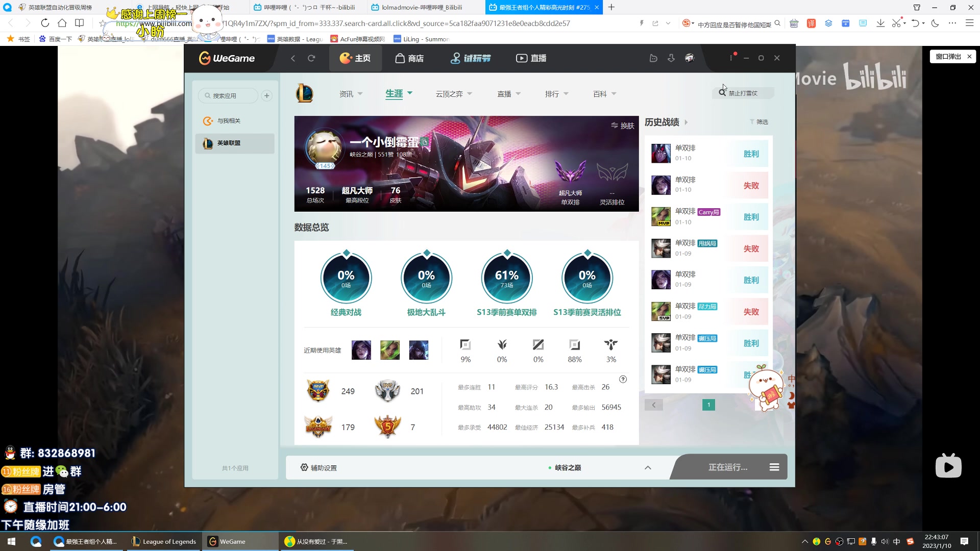The width and height of the screenshot is (980, 551).
Task: Click the second recently used champion icon
Action: pos(390,350)
